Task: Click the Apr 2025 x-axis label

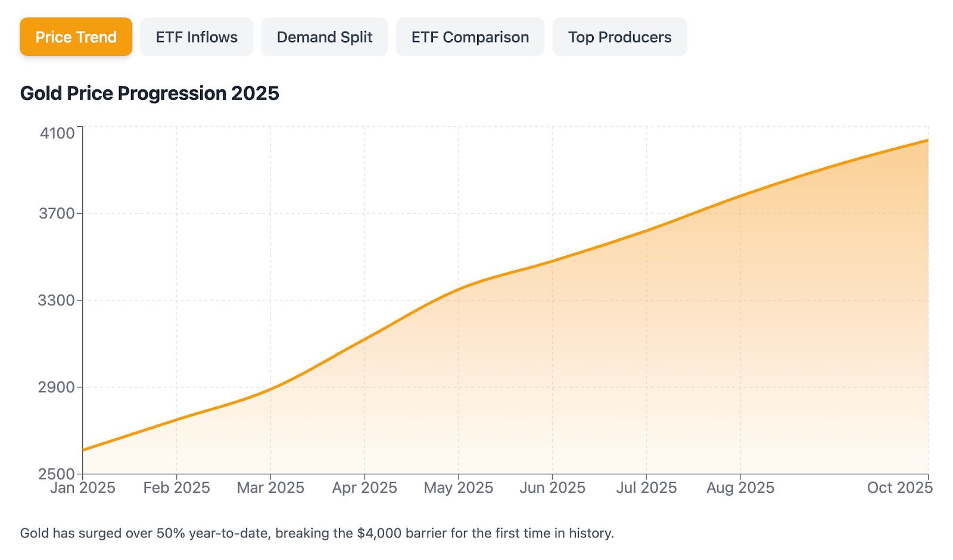Action: [x=365, y=488]
